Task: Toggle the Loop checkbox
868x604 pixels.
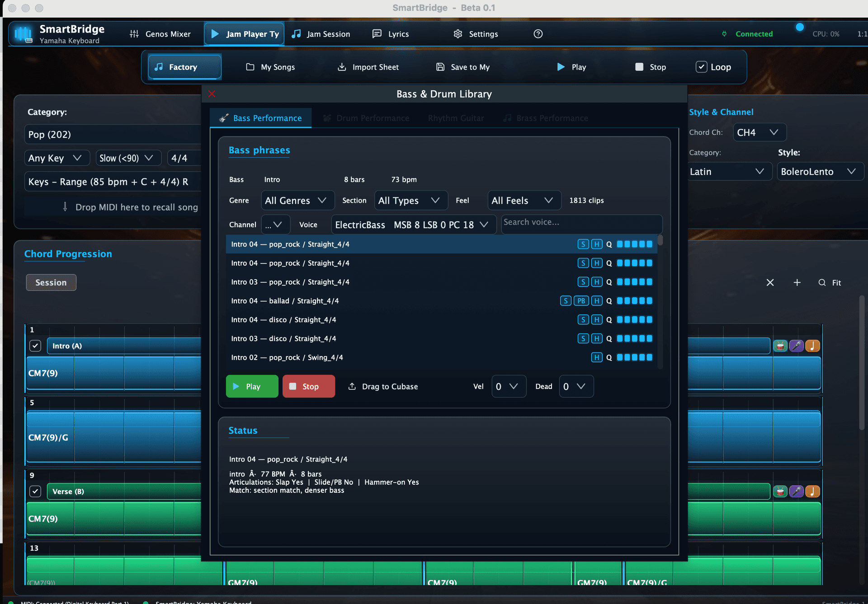Action: pos(701,67)
